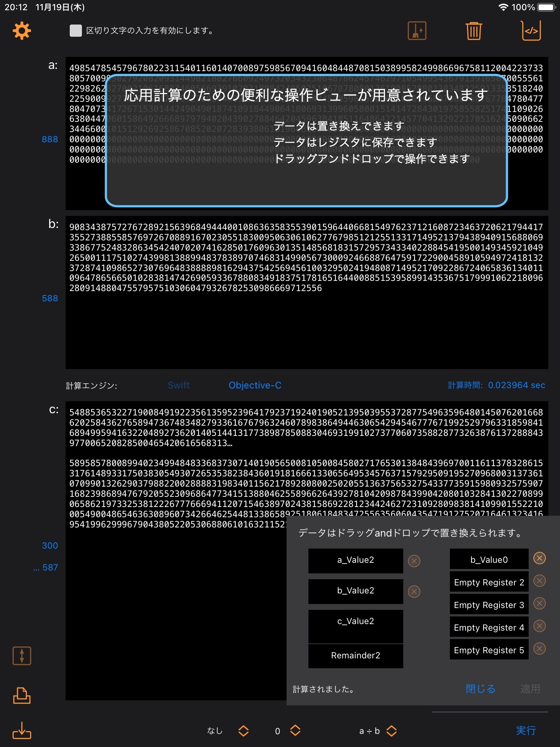560x747 pixels.
Task: Tap inside the b: number field
Action: coord(307,293)
